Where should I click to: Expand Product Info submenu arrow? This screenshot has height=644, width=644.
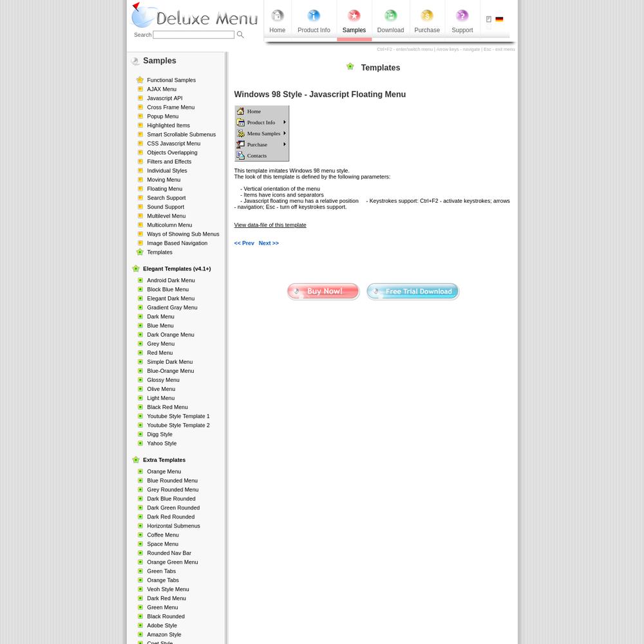pos(284,122)
